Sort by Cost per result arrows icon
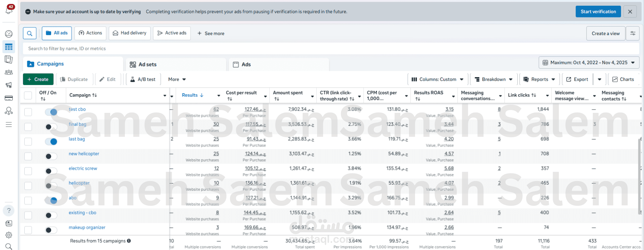This screenshot has height=250, width=644. coord(230,99)
